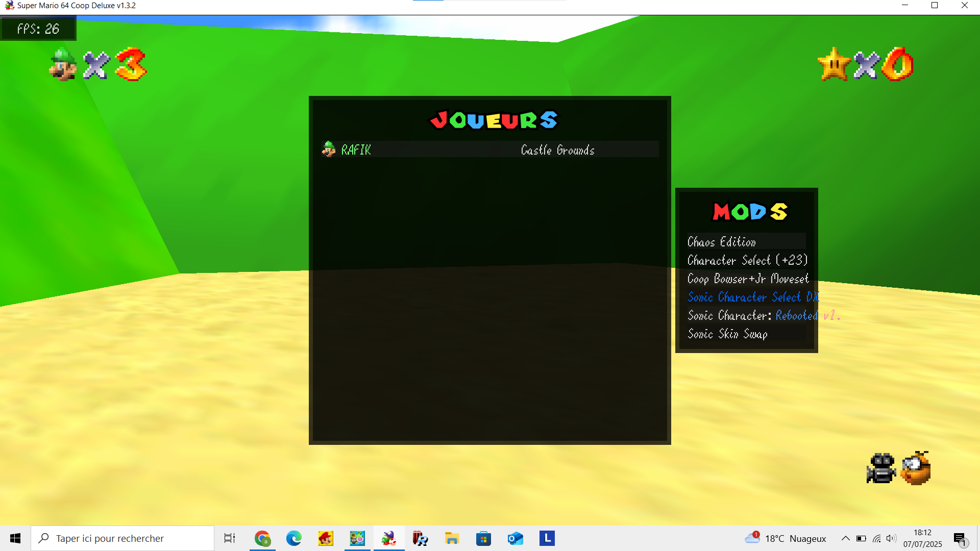
Task: Open Outlook from taskbar
Action: pyautogui.click(x=515, y=538)
